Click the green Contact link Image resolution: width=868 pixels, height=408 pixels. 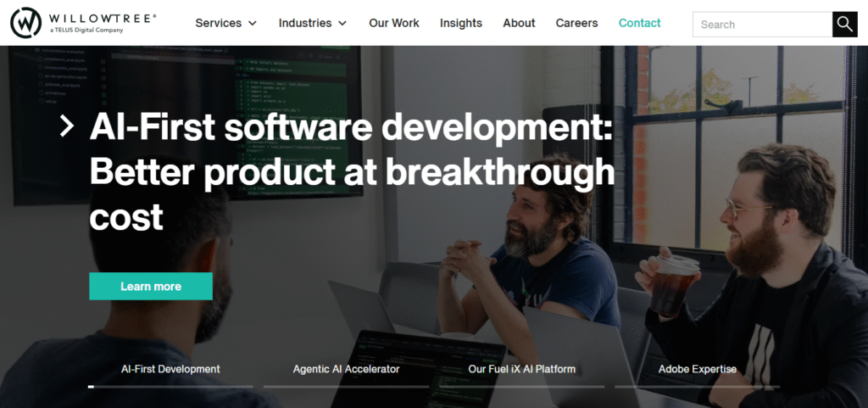point(639,23)
